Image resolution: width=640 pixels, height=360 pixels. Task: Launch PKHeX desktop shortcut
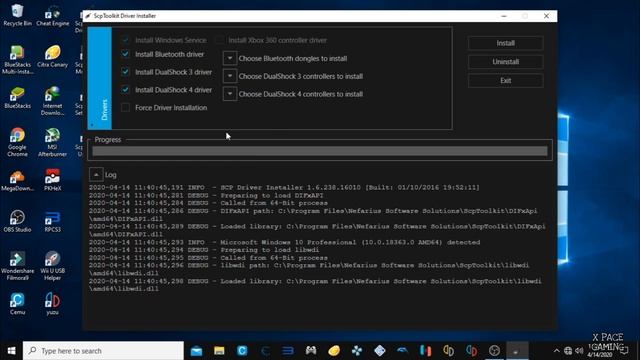52,180
